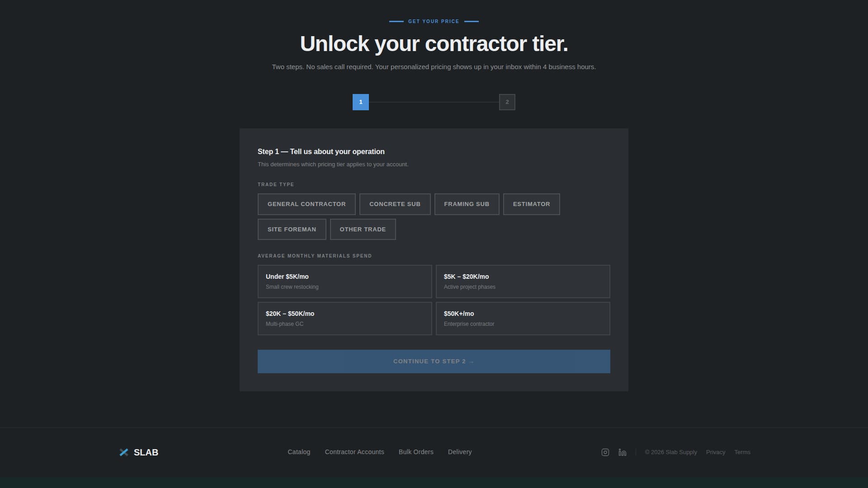Viewport: 868px width, 488px height.
Task: Click Continue to Step 2
Action: tap(434, 361)
